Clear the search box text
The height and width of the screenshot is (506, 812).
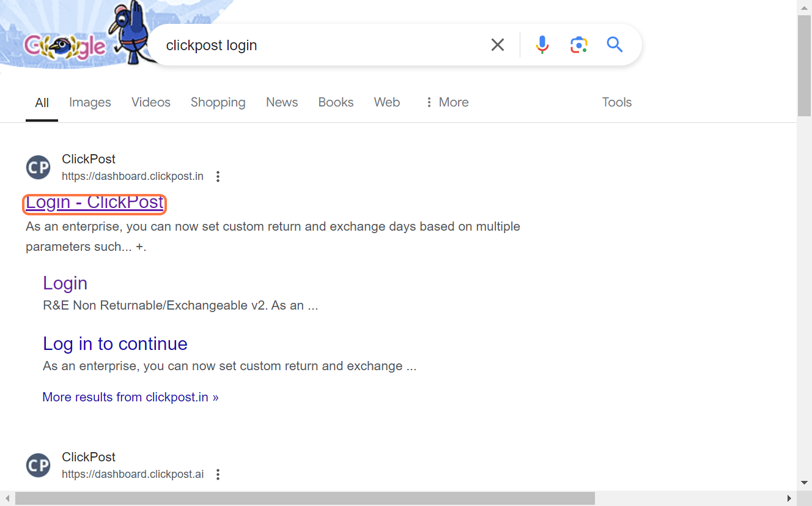coord(498,45)
